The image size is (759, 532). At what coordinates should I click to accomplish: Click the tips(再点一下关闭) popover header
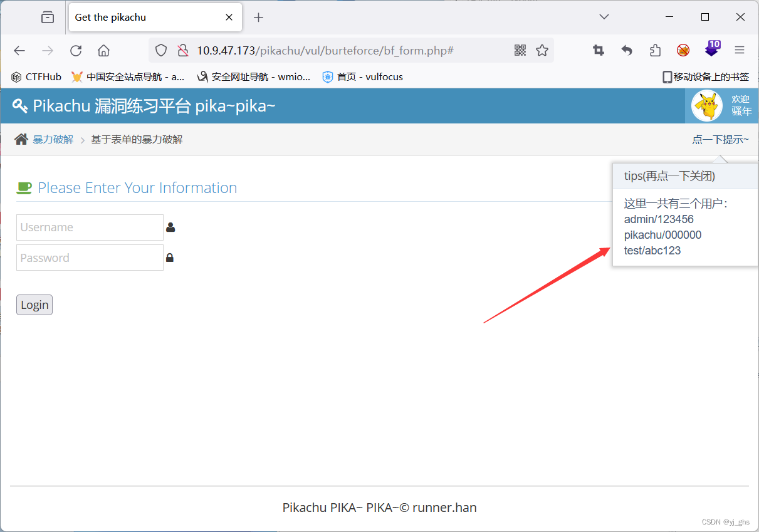(685, 176)
